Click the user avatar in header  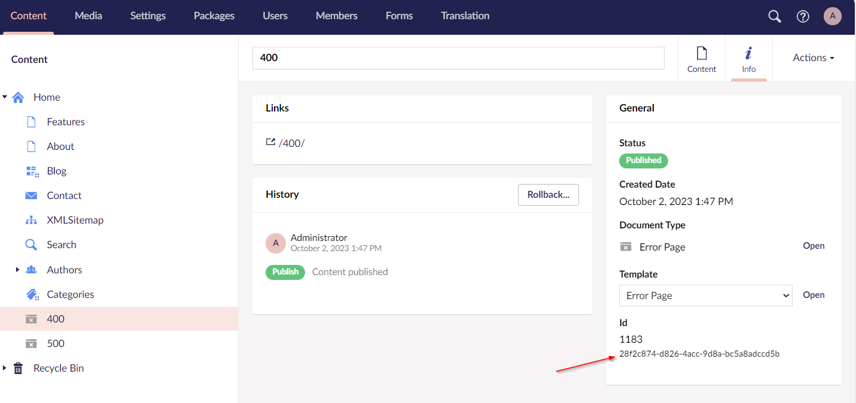pyautogui.click(x=832, y=16)
